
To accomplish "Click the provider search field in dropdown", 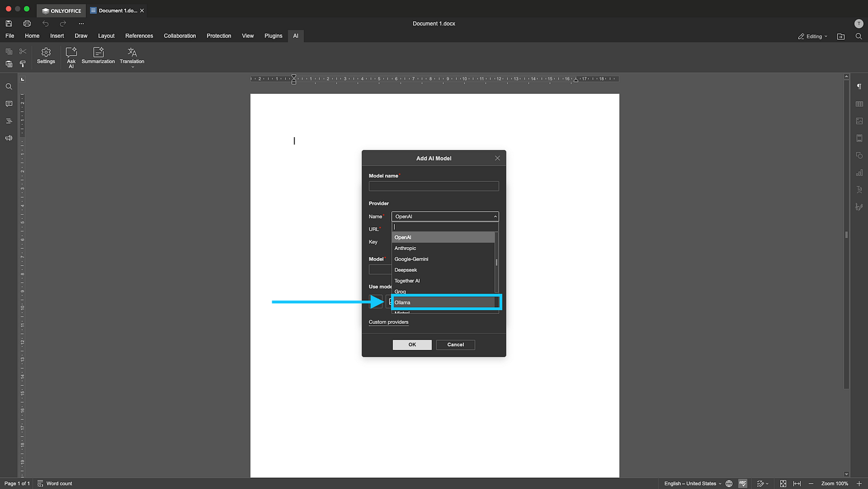I will tap(444, 227).
